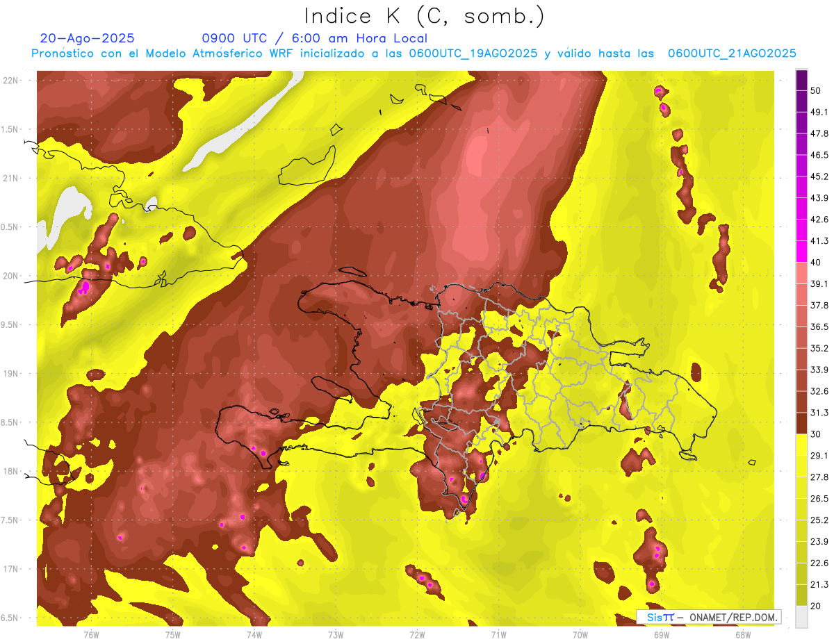The image size is (834, 644).
Task: Click the "70W" longitude label
Action: pyautogui.click(x=580, y=634)
